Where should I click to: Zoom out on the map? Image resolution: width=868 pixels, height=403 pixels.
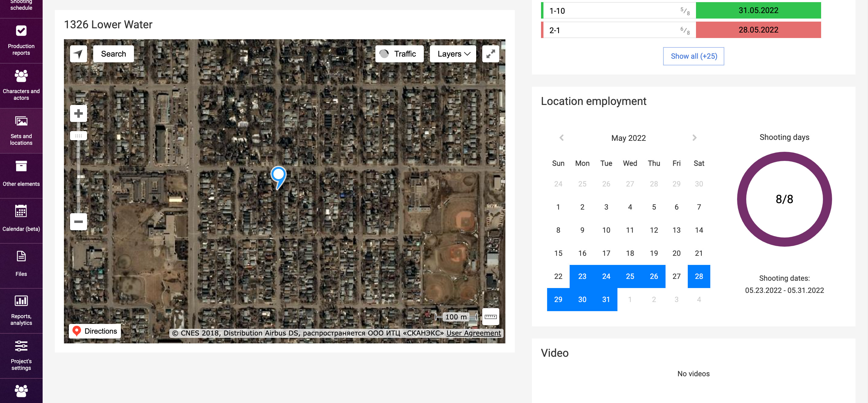[x=79, y=221]
